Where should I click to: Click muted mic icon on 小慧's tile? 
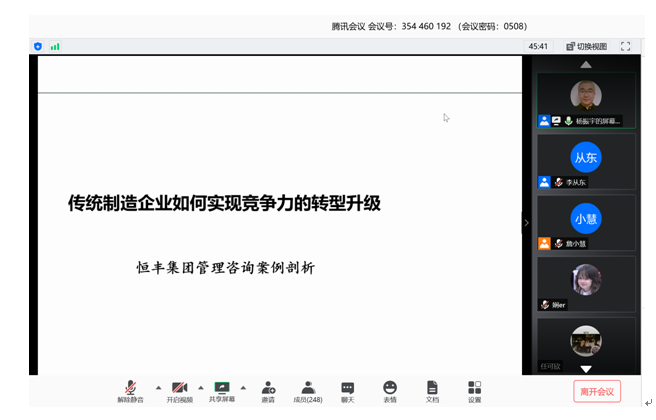coord(559,243)
